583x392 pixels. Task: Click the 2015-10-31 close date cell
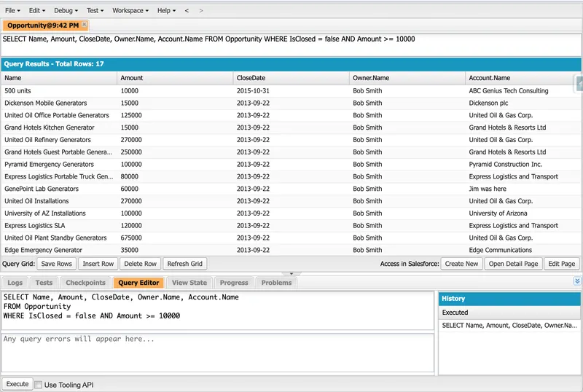[291, 91]
